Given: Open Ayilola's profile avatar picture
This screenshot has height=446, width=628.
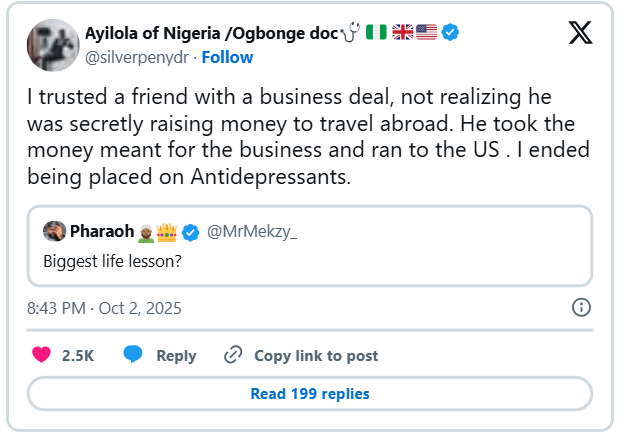Looking at the screenshot, I should point(54,44).
